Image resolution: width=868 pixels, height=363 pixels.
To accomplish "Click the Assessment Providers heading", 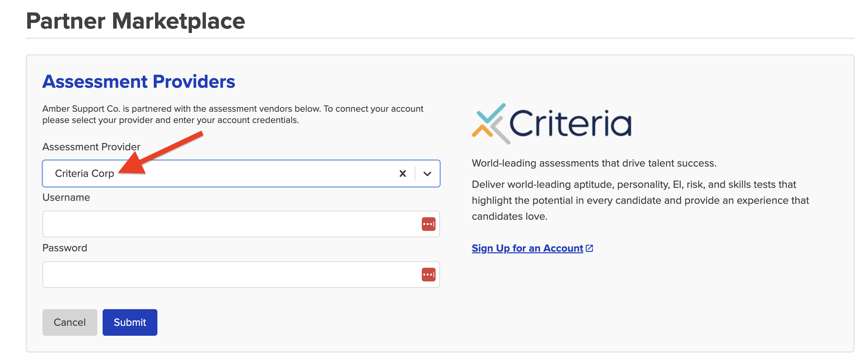I will pyautogui.click(x=138, y=81).
